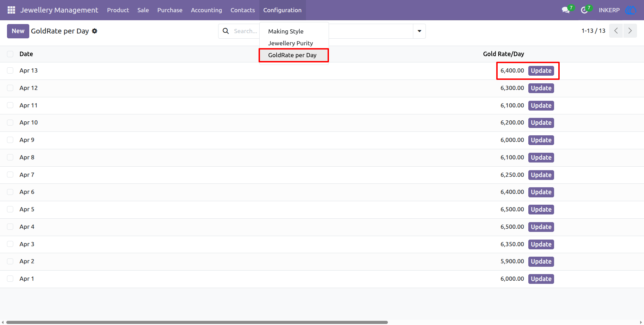Click the New button
The height and width of the screenshot is (325, 644).
click(18, 31)
